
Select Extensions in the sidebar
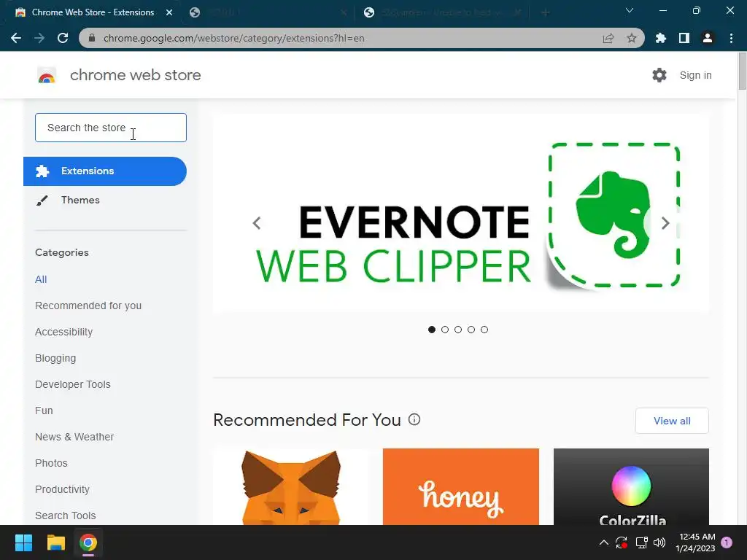click(x=105, y=171)
